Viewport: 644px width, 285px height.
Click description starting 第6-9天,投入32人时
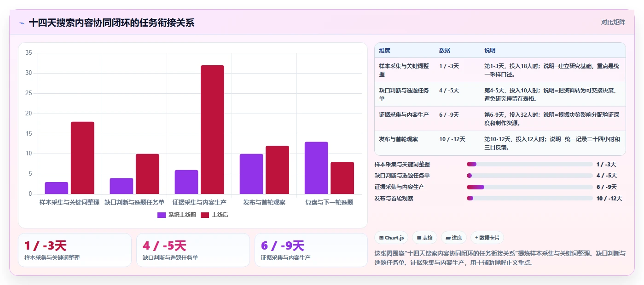552,119
